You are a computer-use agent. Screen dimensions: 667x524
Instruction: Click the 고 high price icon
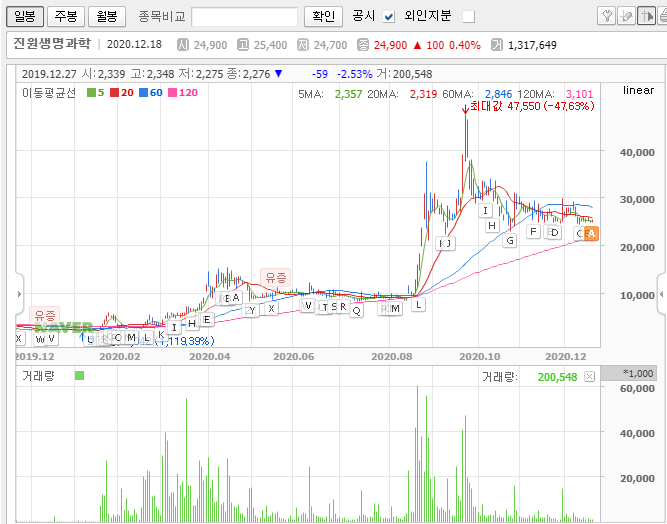click(x=243, y=45)
